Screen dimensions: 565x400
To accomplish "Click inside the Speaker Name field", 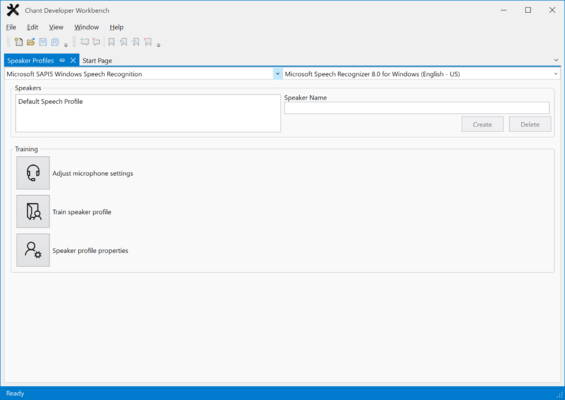I will pos(417,108).
